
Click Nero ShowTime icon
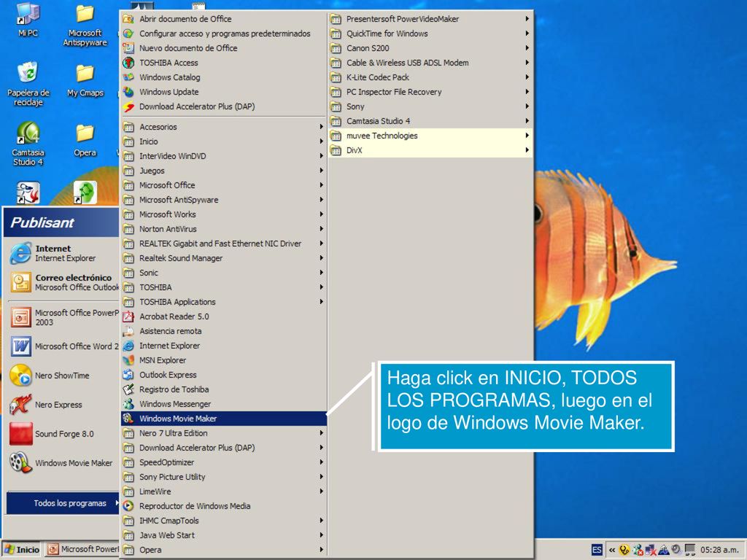coord(20,376)
